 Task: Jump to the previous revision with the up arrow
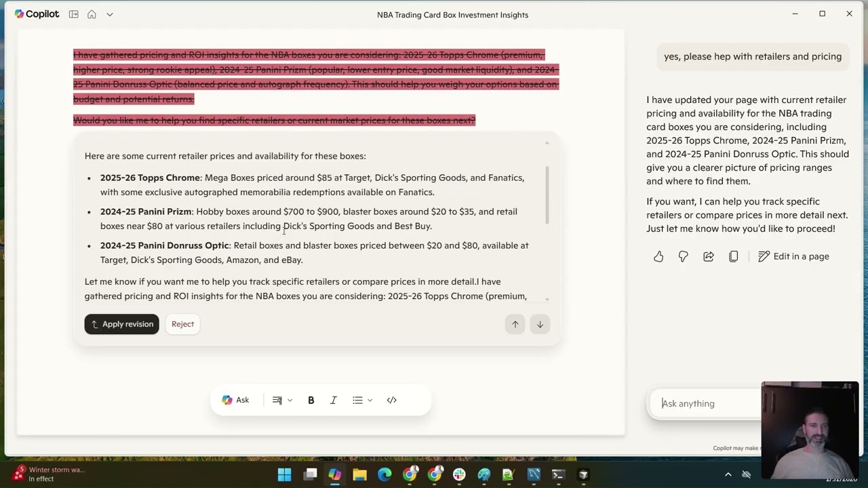click(515, 324)
